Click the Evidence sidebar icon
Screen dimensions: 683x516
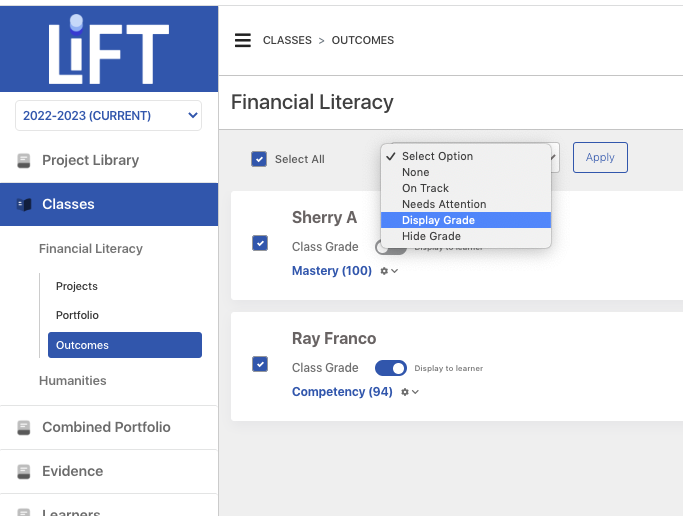click(24, 472)
